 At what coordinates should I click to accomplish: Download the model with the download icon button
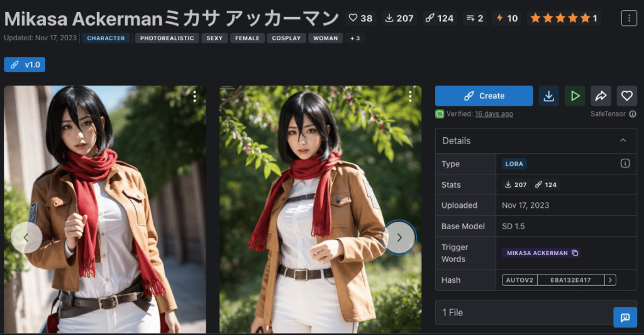tap(548, 96)
